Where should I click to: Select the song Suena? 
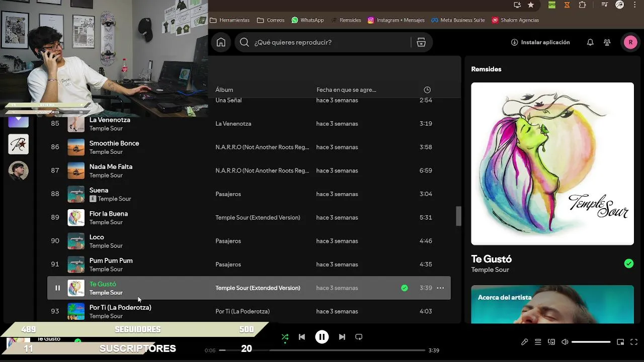pos(99,190)
